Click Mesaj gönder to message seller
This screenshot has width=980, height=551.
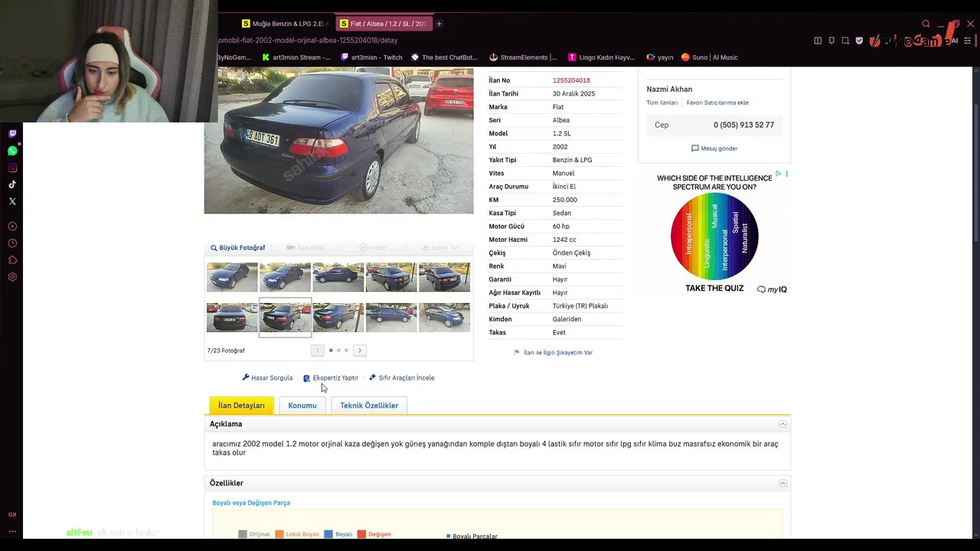click(x=714, y=148)
